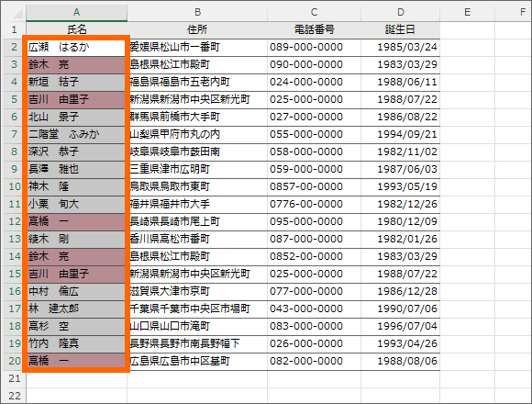Select column B header
The width and height of the screenshot is (532, 404).
click(x=197, y=12)
